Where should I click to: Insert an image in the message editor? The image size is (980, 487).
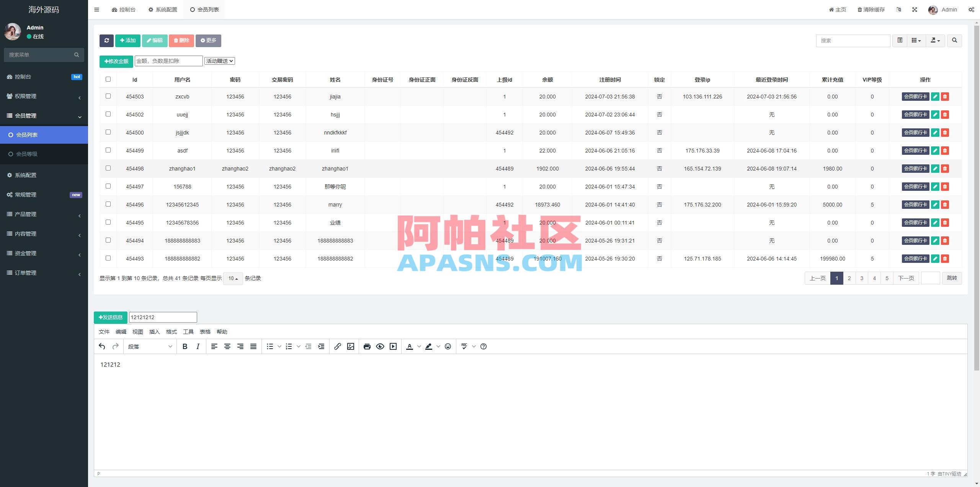(350, 346)
